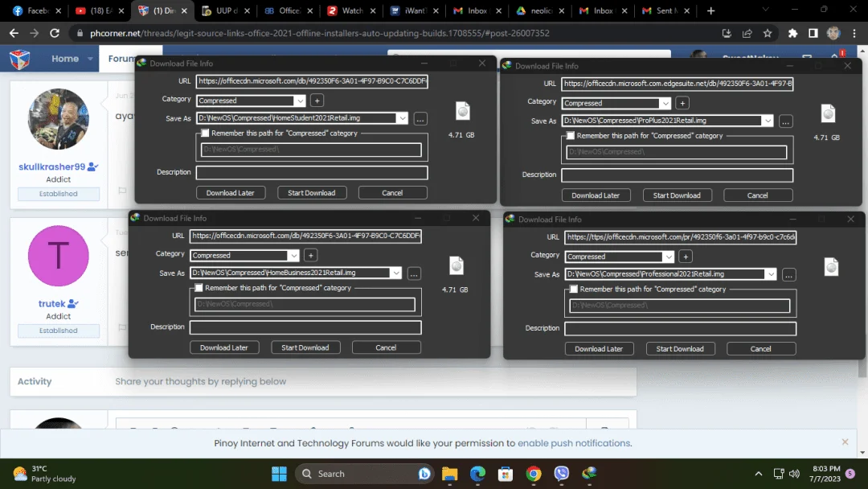Start Download for Professional2021Retail.img
This screenshot has width=868, height=489.
click(x=680, y=349)
